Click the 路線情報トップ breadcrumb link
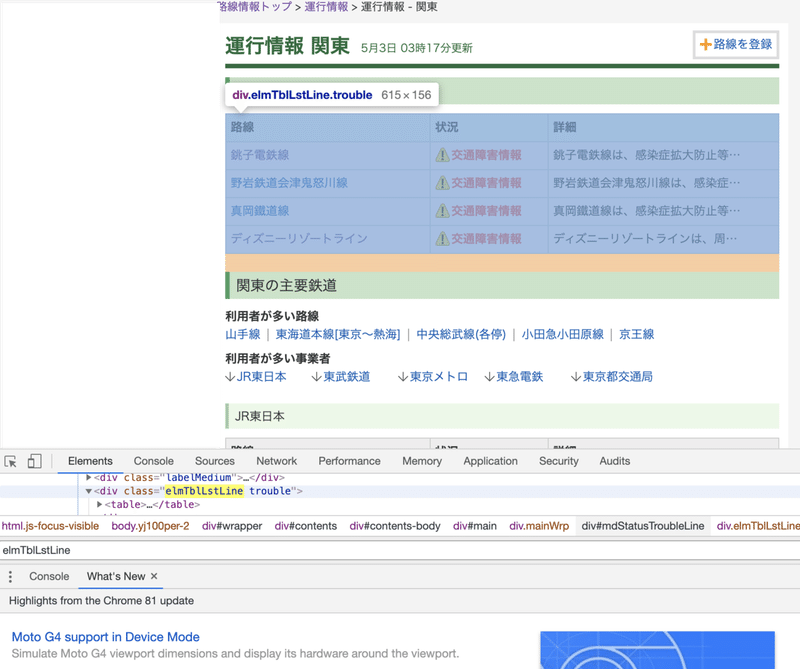 [255, 7]
